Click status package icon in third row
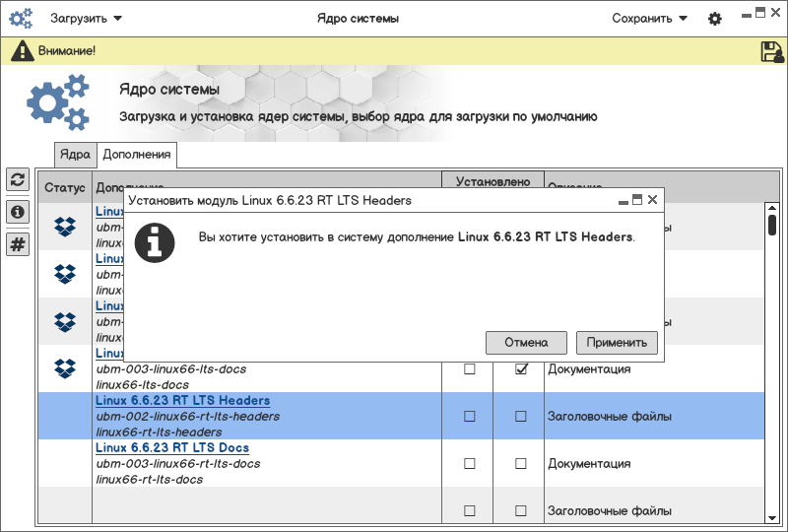This screenshot has height=532, width=788. point(65,322)
